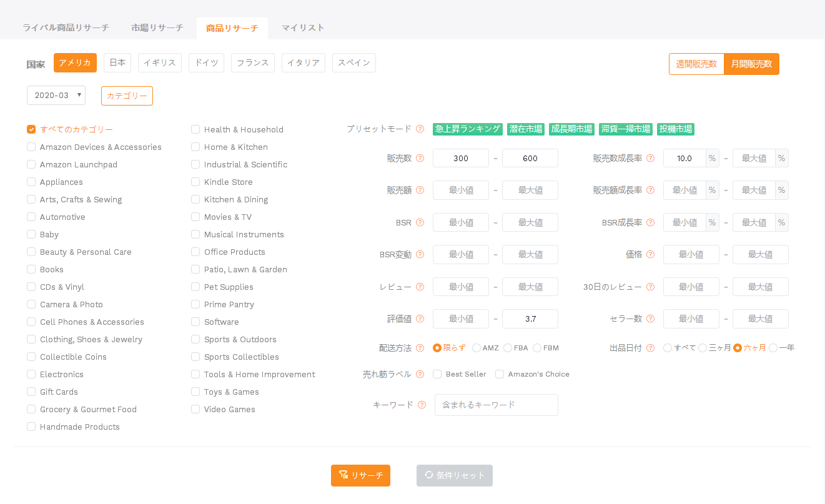Select the FBA shipping radio button

coord(508,348)
